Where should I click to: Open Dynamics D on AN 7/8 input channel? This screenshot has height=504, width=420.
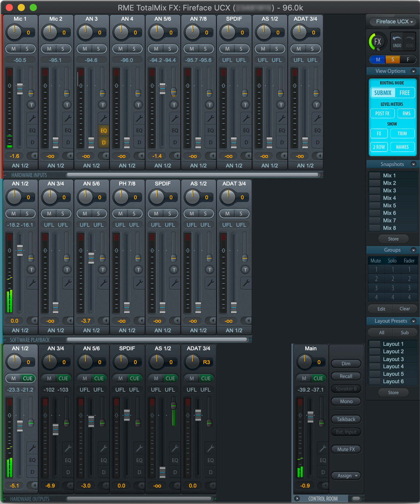[210, 143]
